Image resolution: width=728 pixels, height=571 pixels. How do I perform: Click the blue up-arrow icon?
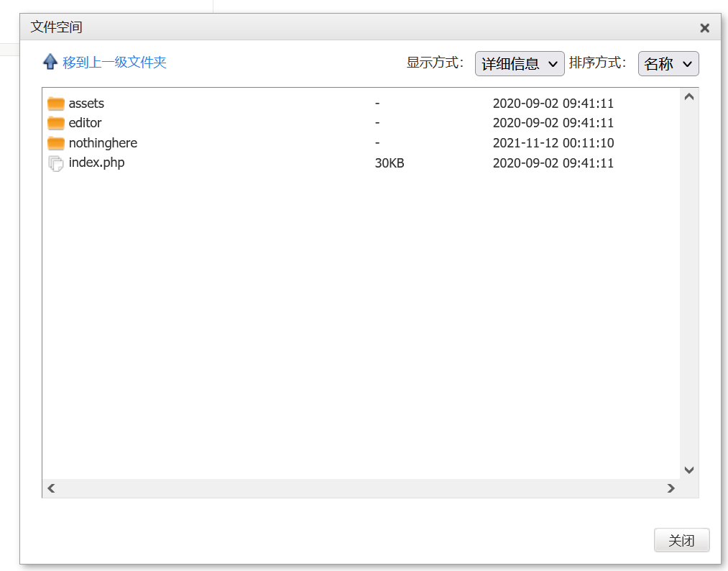[50, 62]
